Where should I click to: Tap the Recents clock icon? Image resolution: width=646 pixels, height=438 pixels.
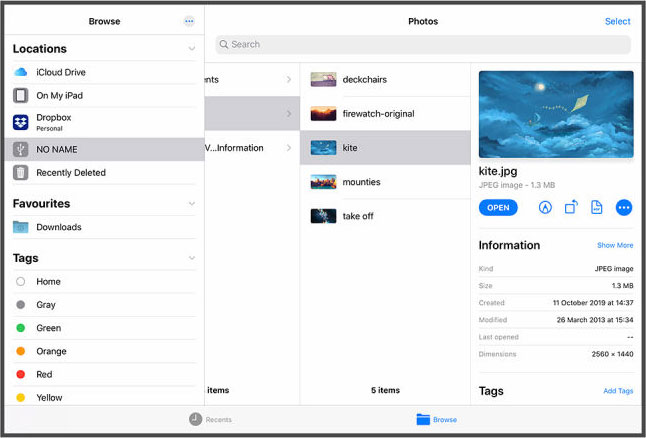pos(196,419)
